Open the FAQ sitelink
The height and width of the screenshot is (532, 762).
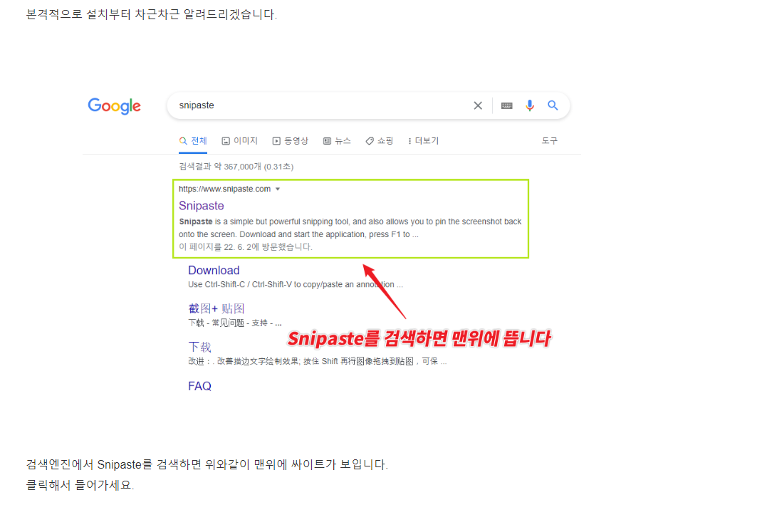199,386
